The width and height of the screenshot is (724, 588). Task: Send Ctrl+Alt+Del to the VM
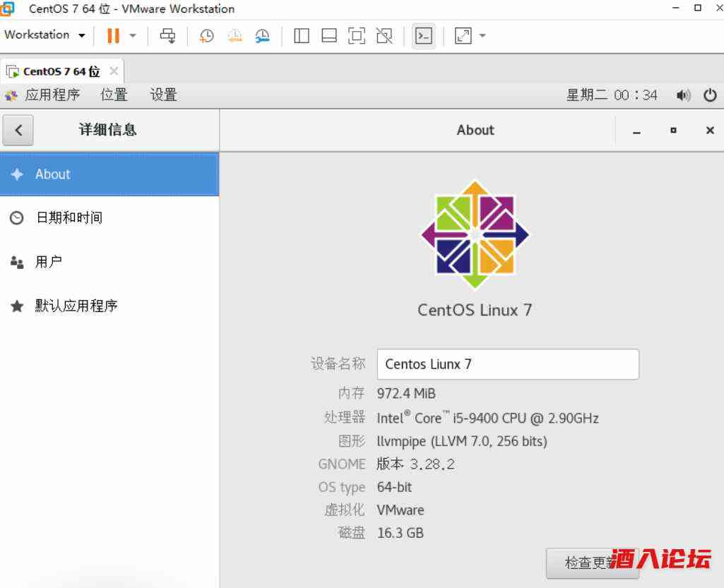[167, 35]
